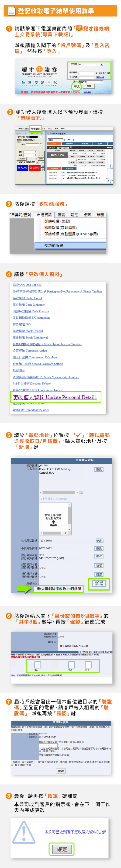Select 多功能服務 from the dropdown menu

[54, 245]
